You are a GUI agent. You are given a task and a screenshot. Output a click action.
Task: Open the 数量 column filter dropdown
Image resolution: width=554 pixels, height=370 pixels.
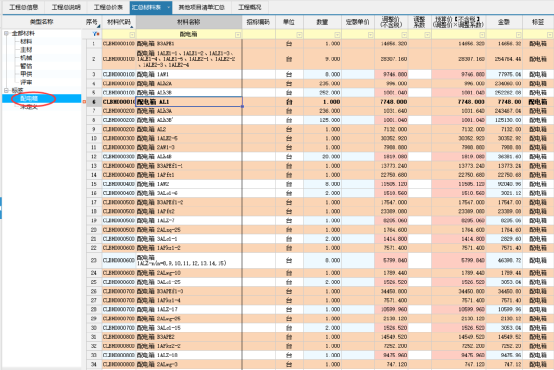(x=337, y=35)
